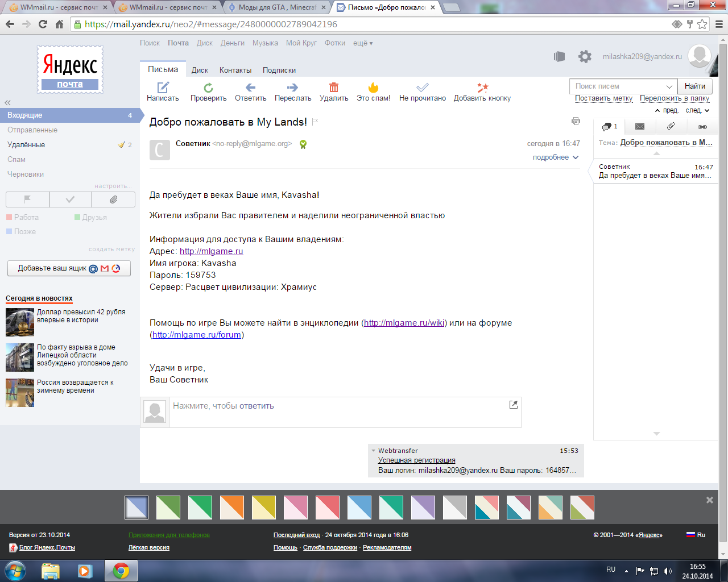Switch to the Диск tab
The width and height of the screenshot is (728, 582).
pyautogui.click(x=200, y=70)
